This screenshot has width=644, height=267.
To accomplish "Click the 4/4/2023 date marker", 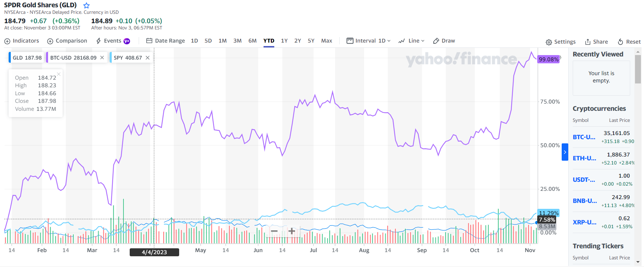I will coord(154,252).
